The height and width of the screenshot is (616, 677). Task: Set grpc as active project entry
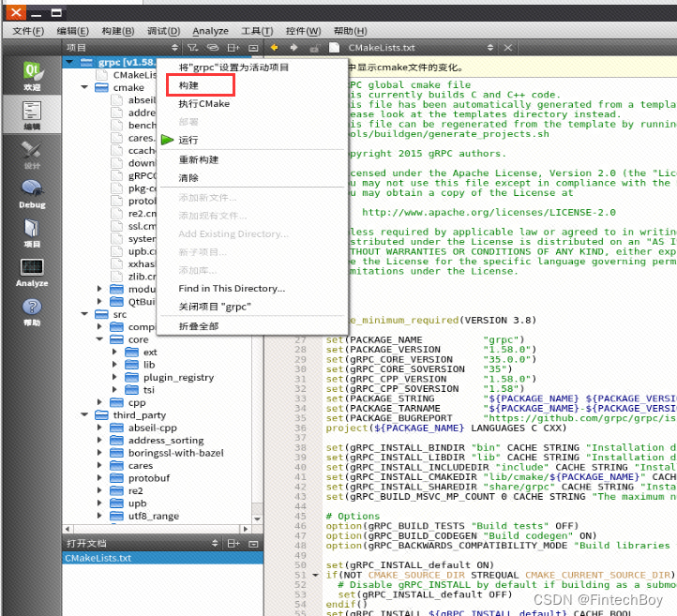coord(253,68)
